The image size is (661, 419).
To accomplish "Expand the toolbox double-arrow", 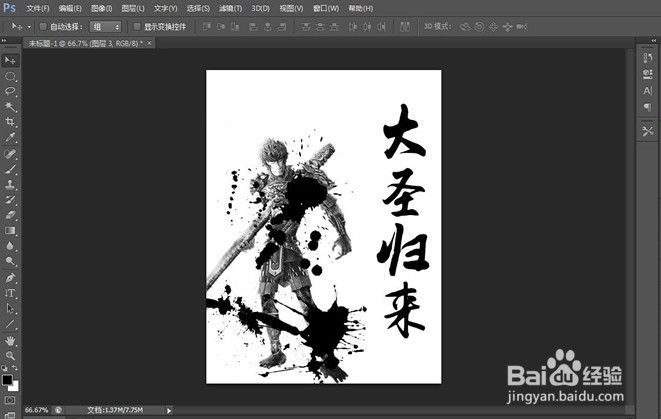I will coord(4,40).
